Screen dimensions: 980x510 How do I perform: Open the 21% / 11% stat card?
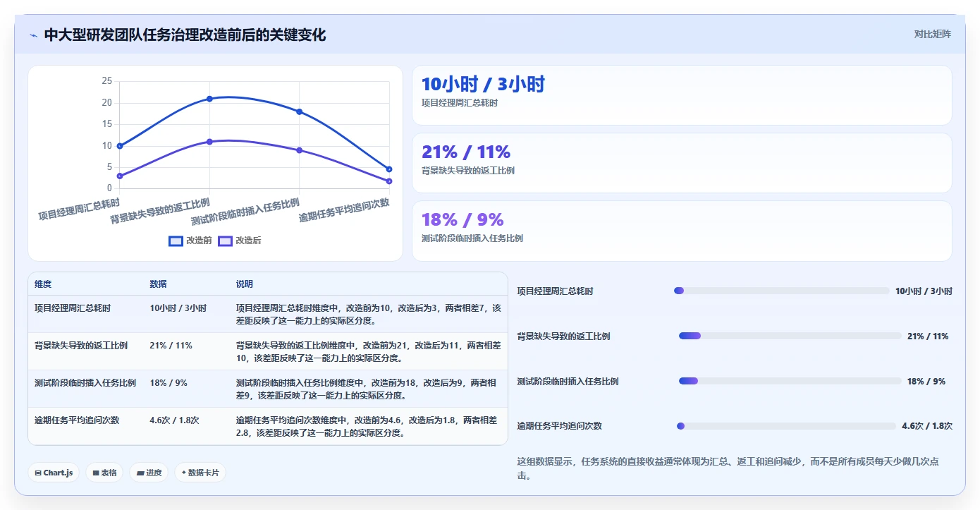pyautogui.click(x=682, y=163)
